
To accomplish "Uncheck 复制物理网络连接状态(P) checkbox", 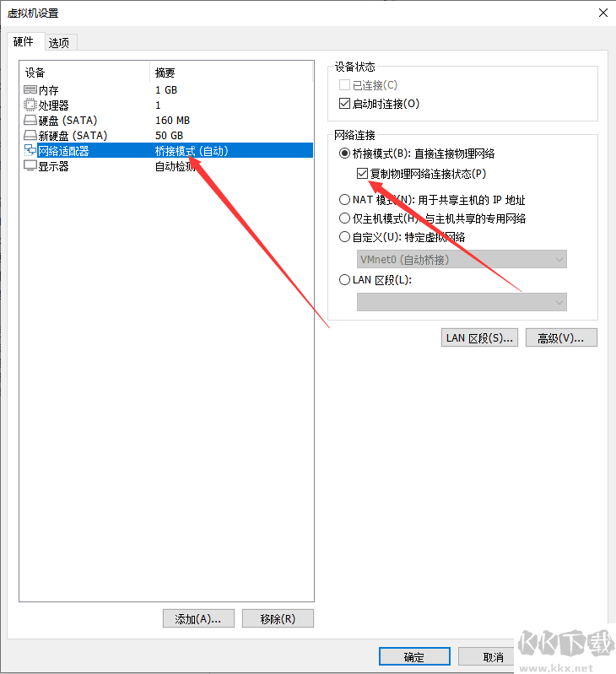I will coord(362,174).
